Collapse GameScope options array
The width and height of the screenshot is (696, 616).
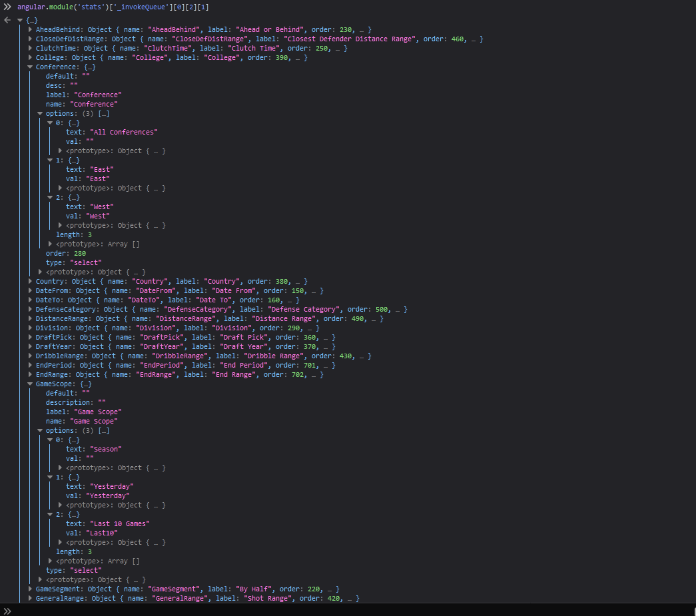[x=40, y=430]
